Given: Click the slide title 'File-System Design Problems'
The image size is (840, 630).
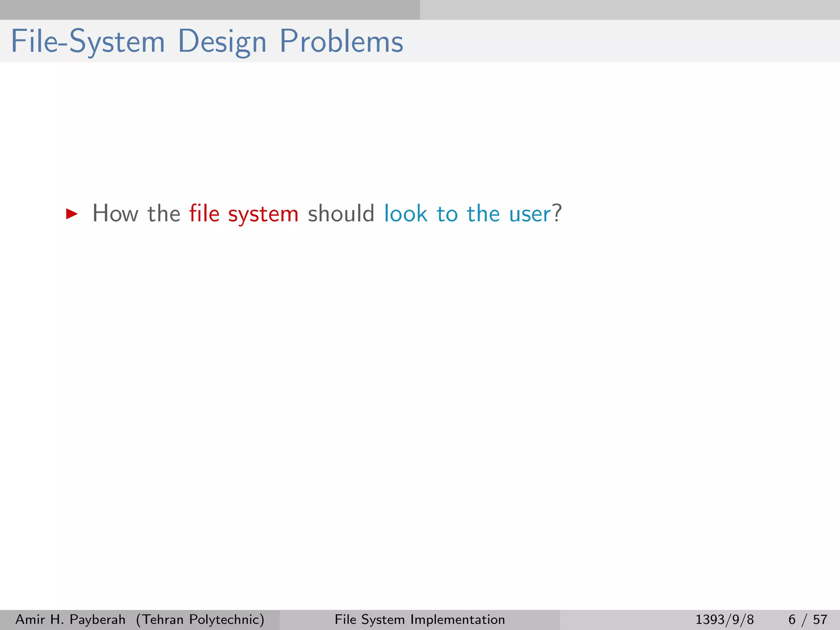Looking at the screenshot, I should pyautogui.click(x=207, y=41).
